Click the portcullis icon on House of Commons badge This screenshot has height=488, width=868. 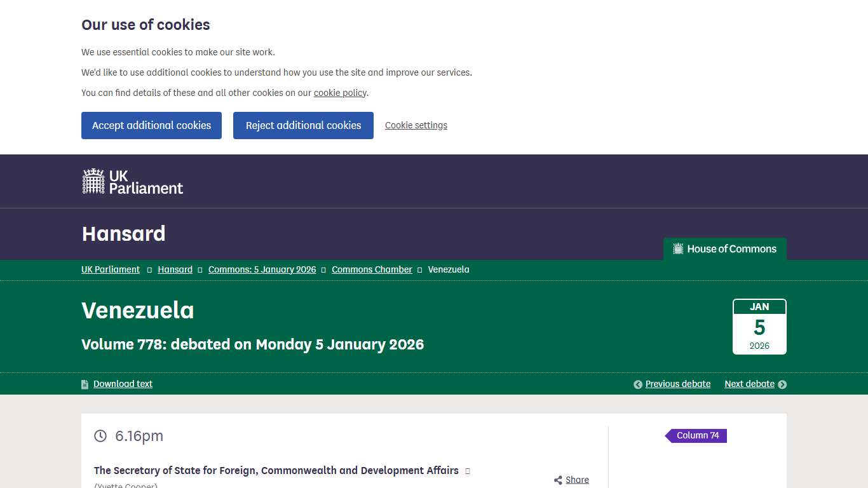tap(677, 248)
